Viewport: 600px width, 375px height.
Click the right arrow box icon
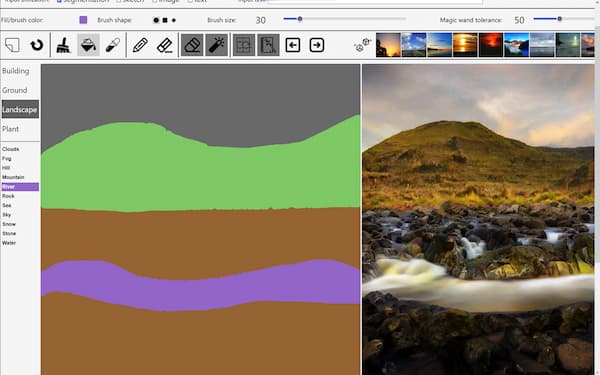[x=317, y=45]
